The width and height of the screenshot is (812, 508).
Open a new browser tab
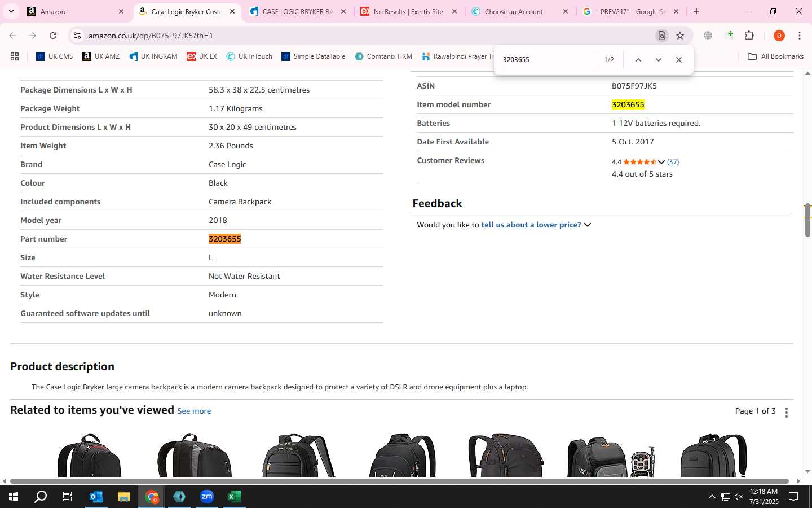click(696, 11)
